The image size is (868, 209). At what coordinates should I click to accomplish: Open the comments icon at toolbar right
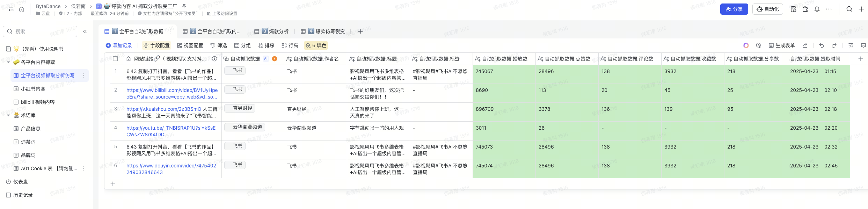coord(863,45)
